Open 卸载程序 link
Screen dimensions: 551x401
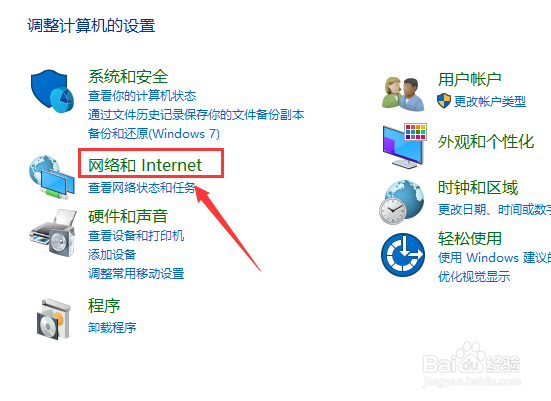coord(112,328)
